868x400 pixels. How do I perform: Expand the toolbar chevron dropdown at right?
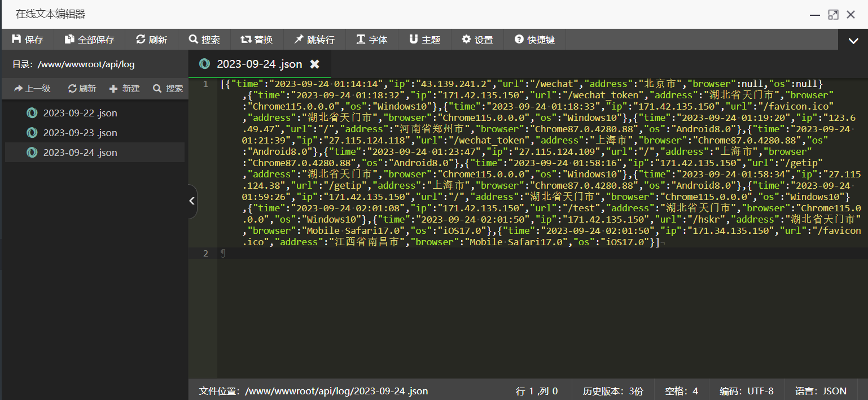tap(853, 40)
